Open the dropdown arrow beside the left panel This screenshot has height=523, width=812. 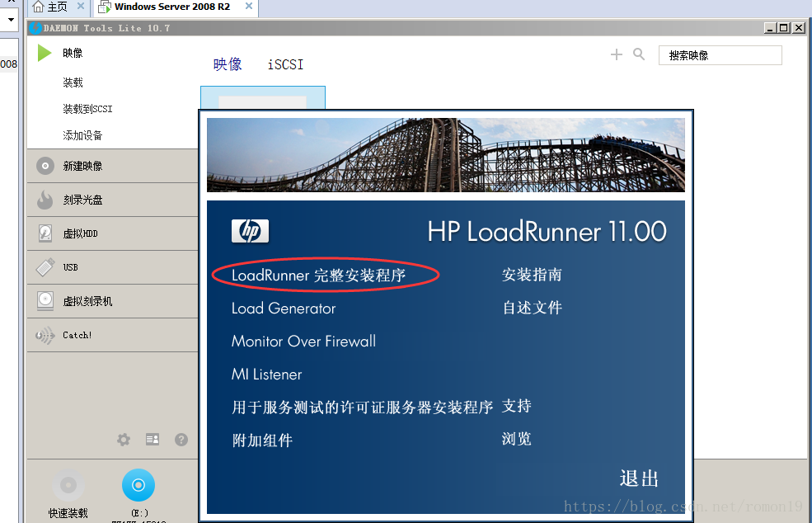[x=11, y=20]
